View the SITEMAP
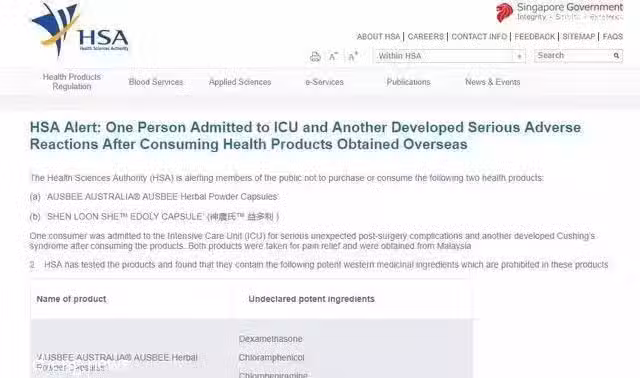640x378 pixels. tap(579, 37)
